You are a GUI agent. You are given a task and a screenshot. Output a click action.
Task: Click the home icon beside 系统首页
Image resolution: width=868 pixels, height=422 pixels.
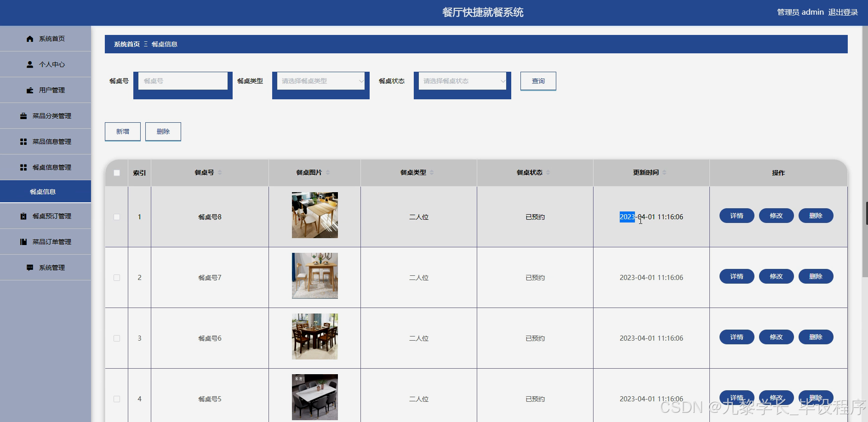tap(30, 39)
